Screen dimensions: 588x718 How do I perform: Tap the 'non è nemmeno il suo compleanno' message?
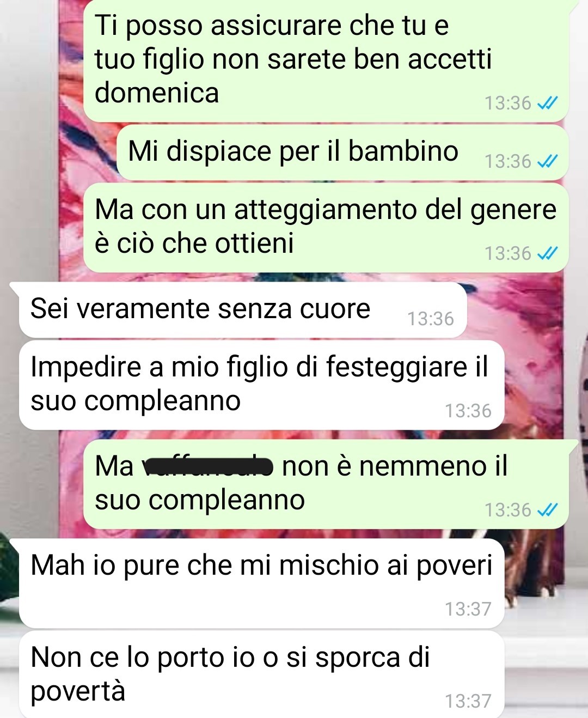(327, 484)
